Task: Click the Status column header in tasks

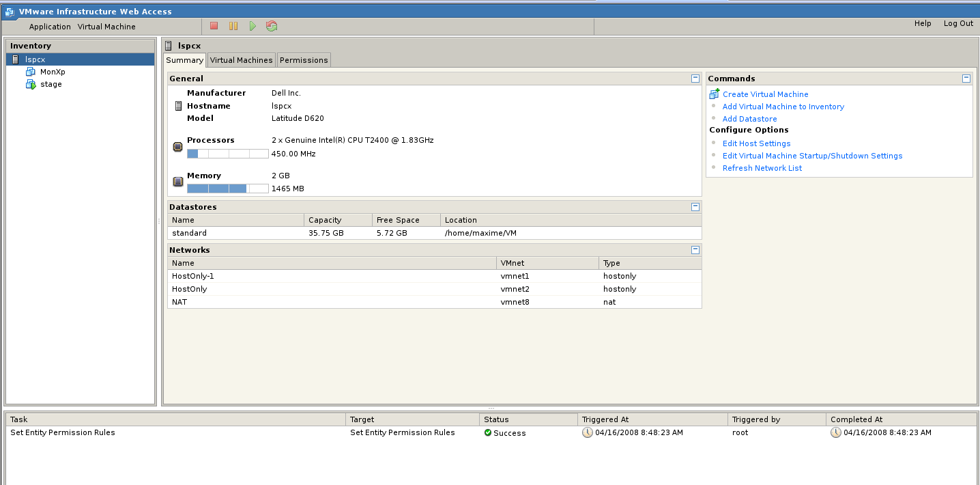Action: [x=528, y=419]
